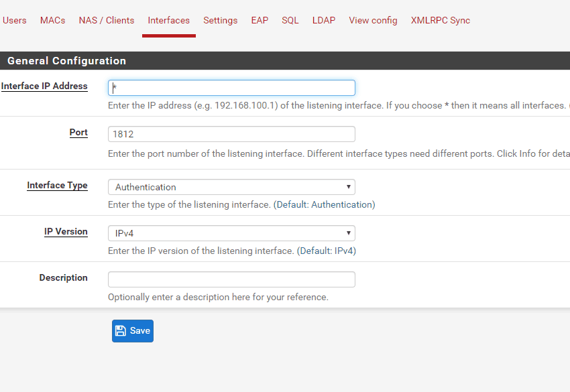570x392 pixels.
Task: Open the View config tab
Action: 373,20
